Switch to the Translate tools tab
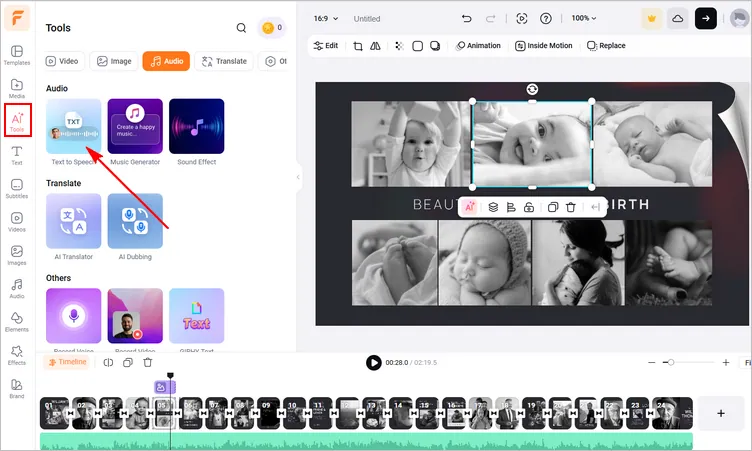 click(224, 61)
